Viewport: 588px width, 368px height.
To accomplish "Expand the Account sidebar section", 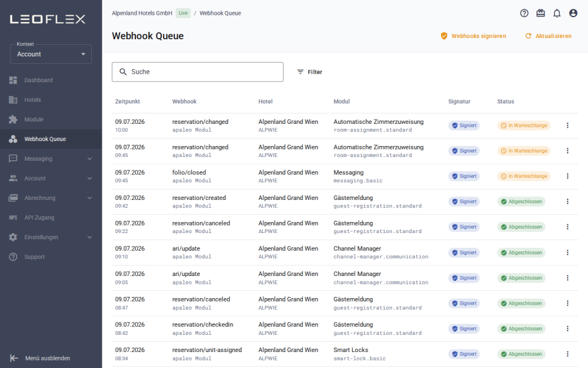I will 51,178.
